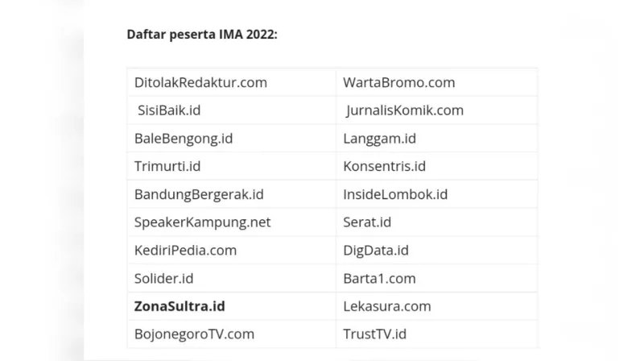Select the SpeakerKampung.net entry
The height and width of the screenshot is (361, 644).
coord(203,222)
